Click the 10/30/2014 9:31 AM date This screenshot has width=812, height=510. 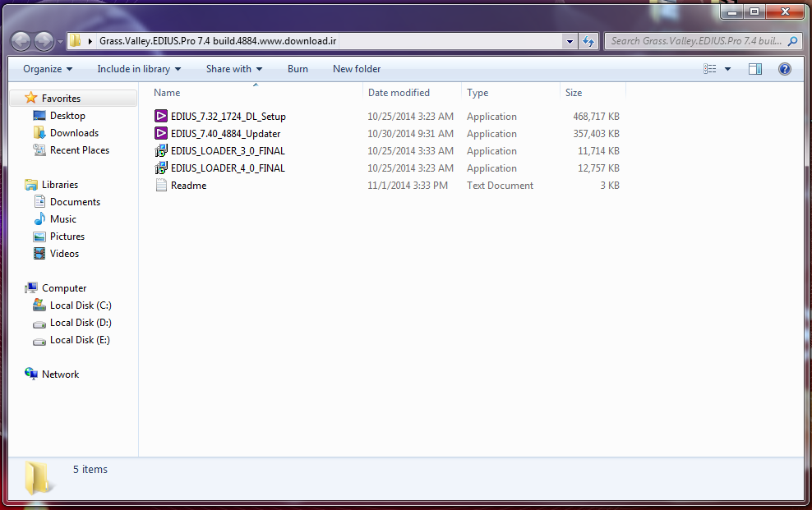pyautogui.click(x=411, y=133)
